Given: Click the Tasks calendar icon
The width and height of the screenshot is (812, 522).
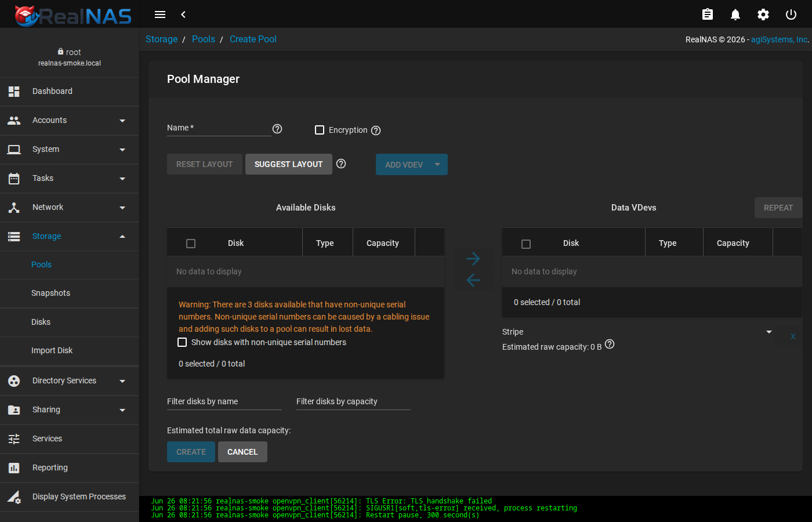Looking at the screenshot, I should [14, 178].
